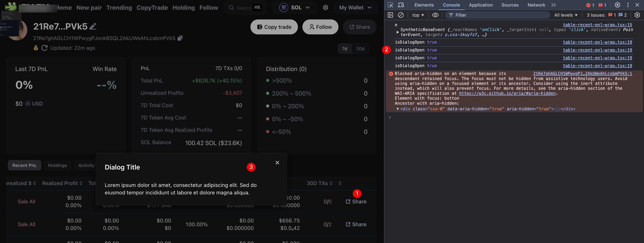Viewport: 644px width, 243px height.
Task: Go to CopyTrade page
Action: pyautogui.click(x=152, y=8)
